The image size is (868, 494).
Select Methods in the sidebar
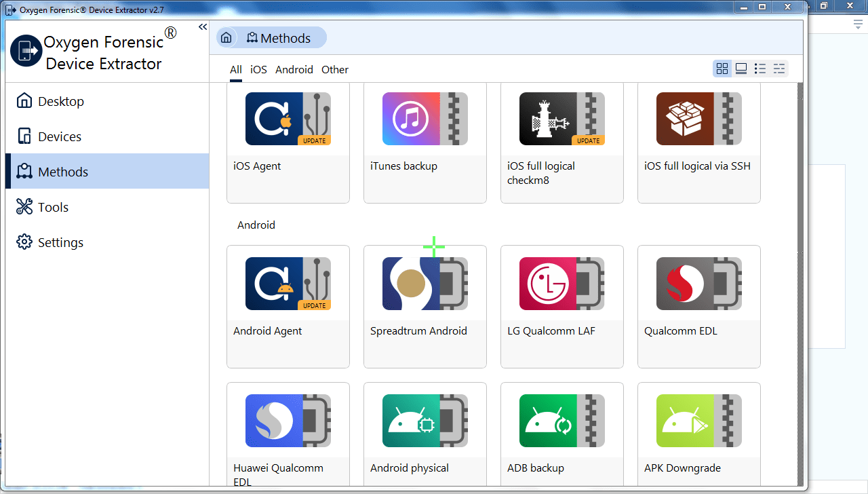(x=107, y=172)
